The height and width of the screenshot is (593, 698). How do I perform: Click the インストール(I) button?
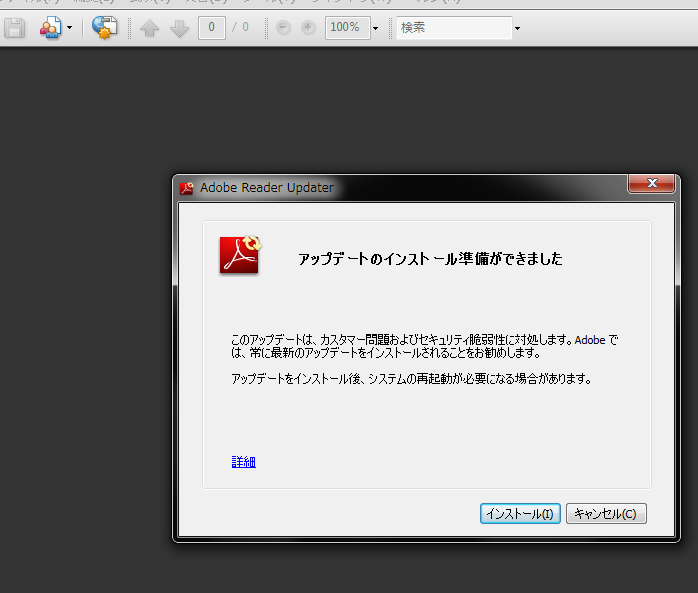[520, 514]
